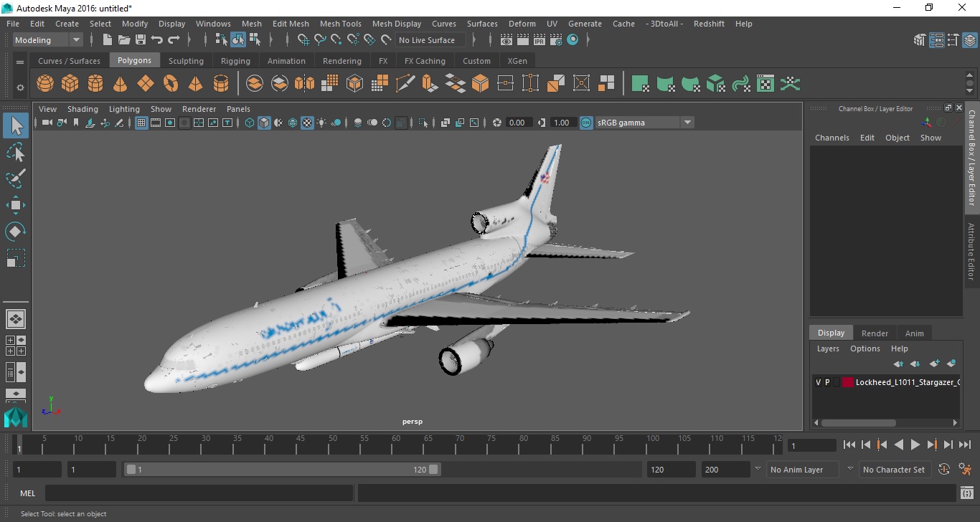Open animation preferences running-man icon
980x522 pixels.
coord(965,470)
